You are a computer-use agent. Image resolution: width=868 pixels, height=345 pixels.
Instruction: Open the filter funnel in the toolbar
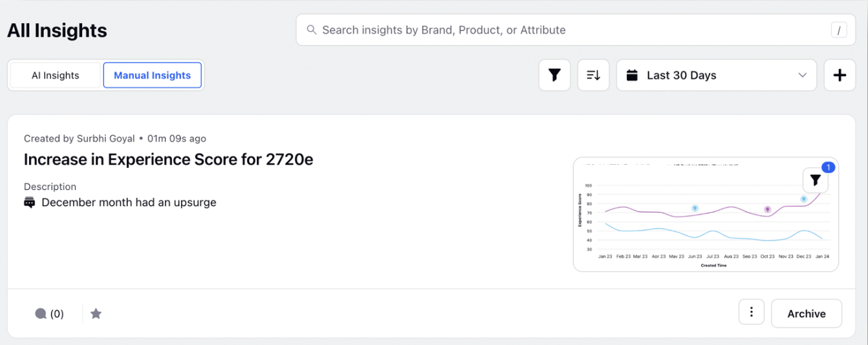(x=554, y=75)
